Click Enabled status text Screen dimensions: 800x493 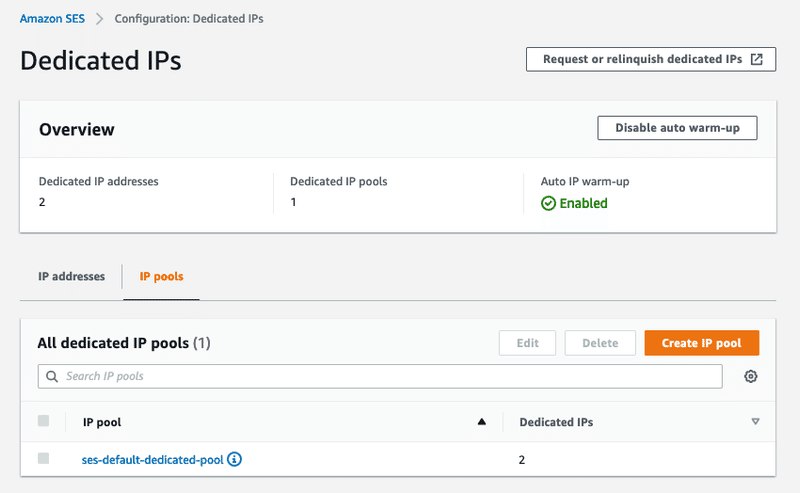click(x=583, y=204)
